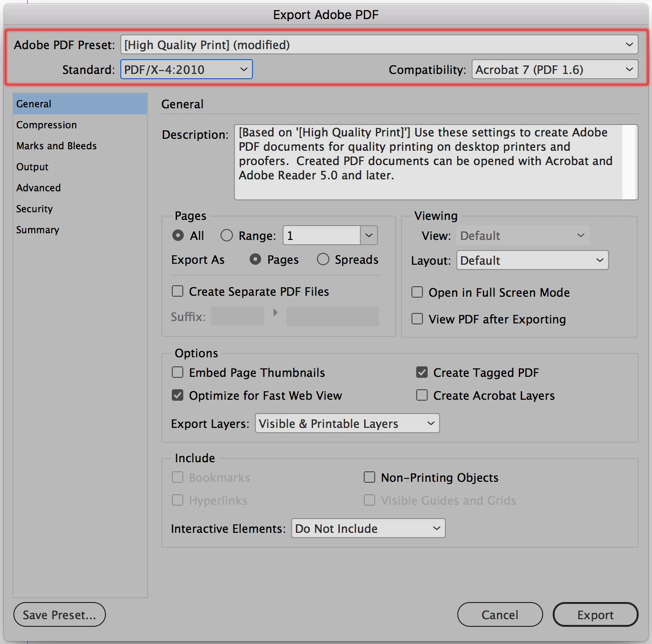
Task: Choose Export As Spreads radio button
Action: (323, 260)
